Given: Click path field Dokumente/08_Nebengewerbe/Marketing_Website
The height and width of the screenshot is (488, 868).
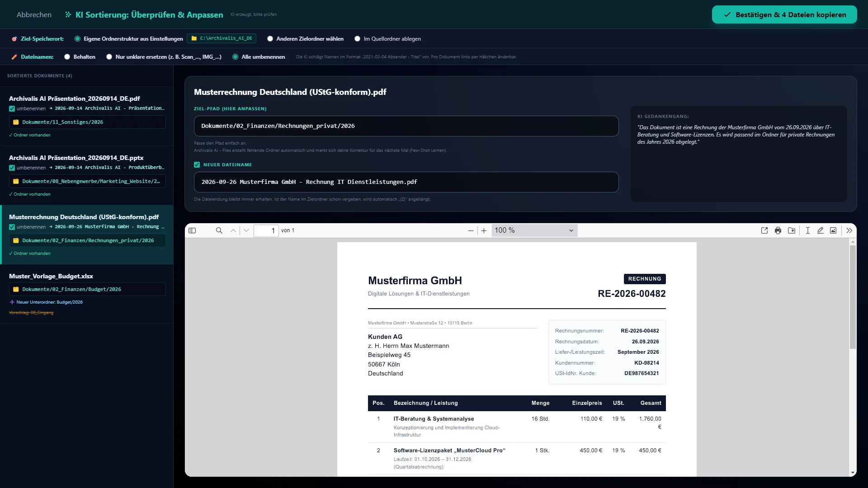Looking at the screenshot, I should point(87,181).
